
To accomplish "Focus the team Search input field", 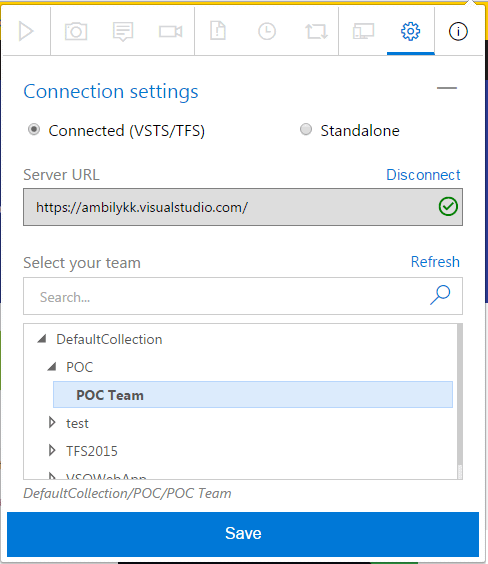I will click(x=243, y=296).
